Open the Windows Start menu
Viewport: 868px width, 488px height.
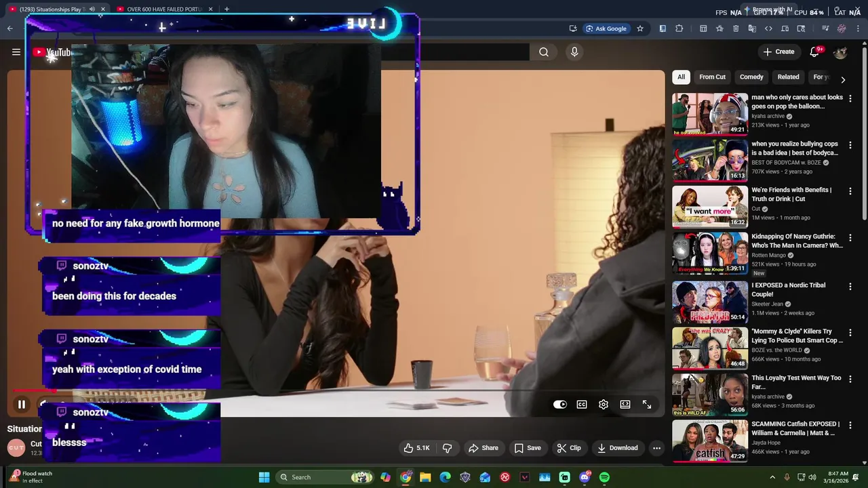pos(264,477)
